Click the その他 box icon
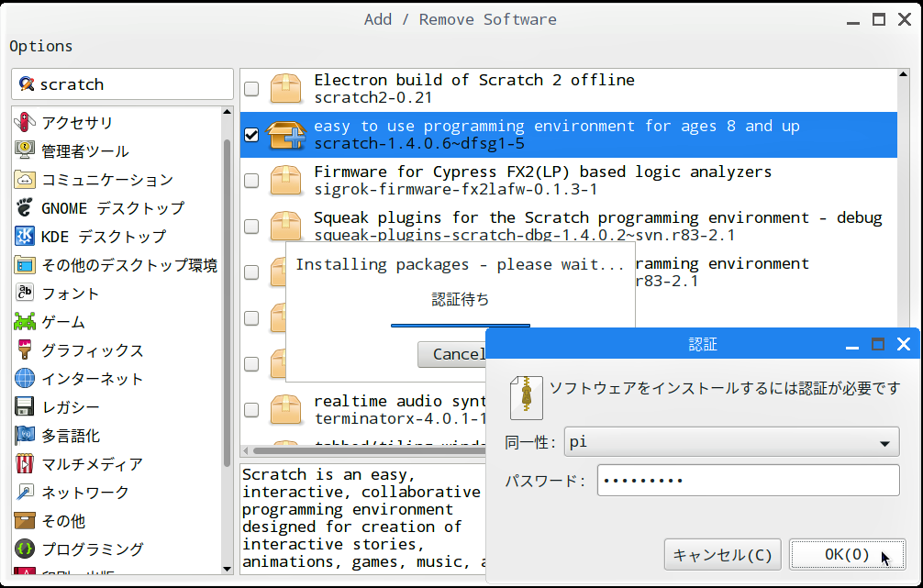Screen dimensions: 923x588 point(24,521)
